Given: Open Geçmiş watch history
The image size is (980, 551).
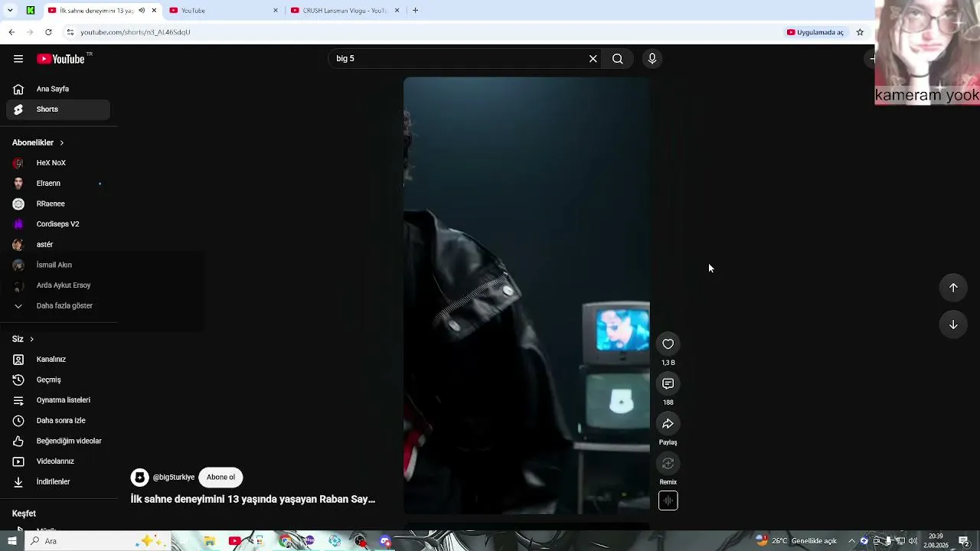Looking at the screenshot, I should (x=58, y=380).
